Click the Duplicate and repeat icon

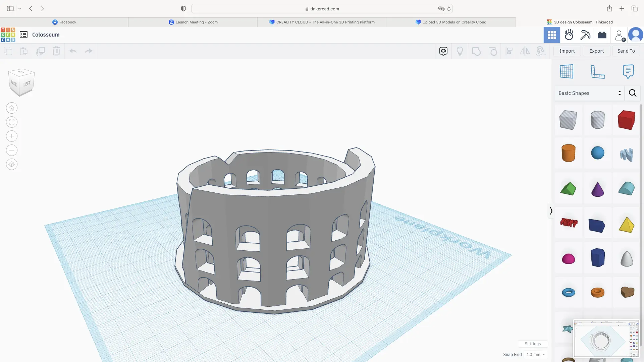point(40,51)
